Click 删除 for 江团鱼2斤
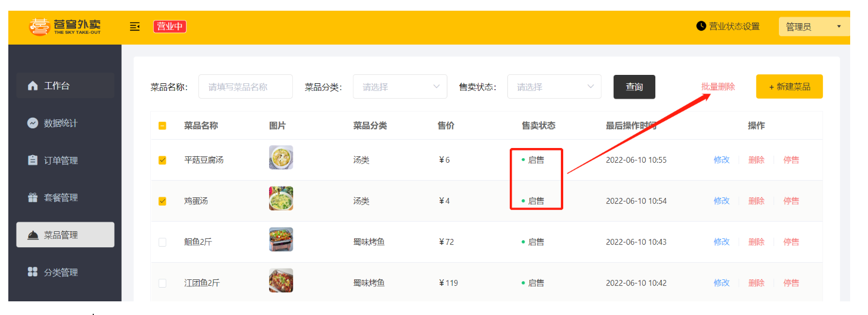Viewport: 868px width, 315px height. 756,283
